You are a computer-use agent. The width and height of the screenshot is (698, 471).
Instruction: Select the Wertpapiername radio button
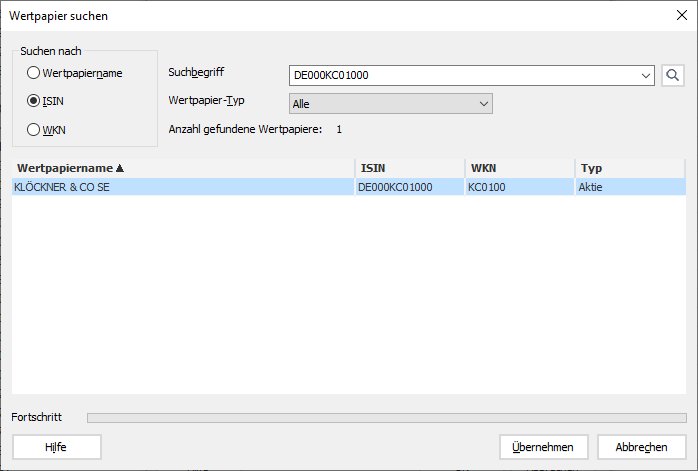pos(34,72)
